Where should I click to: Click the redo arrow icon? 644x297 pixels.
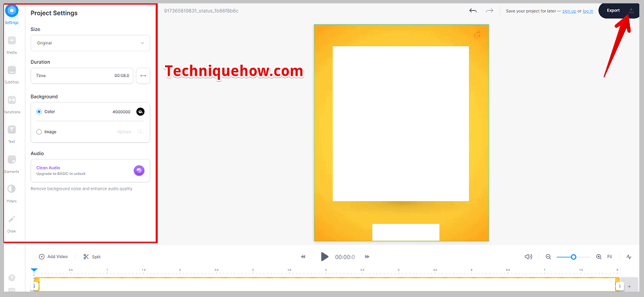tap(489, 11)
